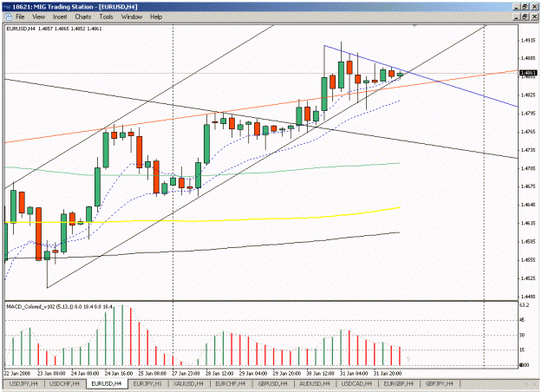The height and width of the screenshot is (392, 542).
Task: Switch to the EURGBP,H4 chart tab
Action: coord(399,383)
